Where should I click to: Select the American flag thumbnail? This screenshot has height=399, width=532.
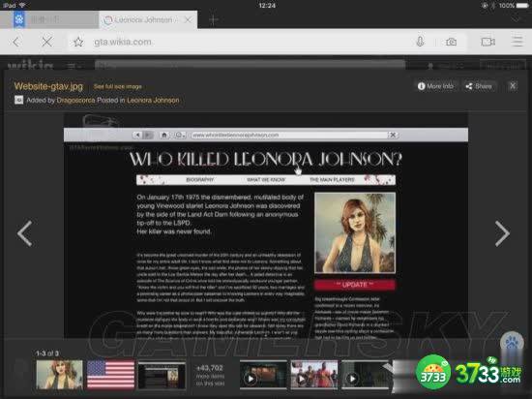click(110, 375)
